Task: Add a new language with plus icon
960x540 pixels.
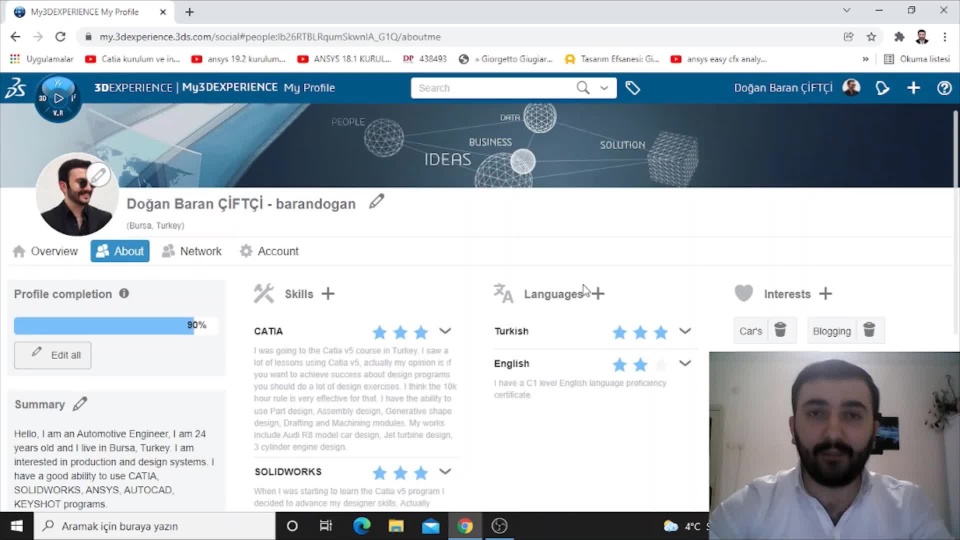Action: coord(598,294)
